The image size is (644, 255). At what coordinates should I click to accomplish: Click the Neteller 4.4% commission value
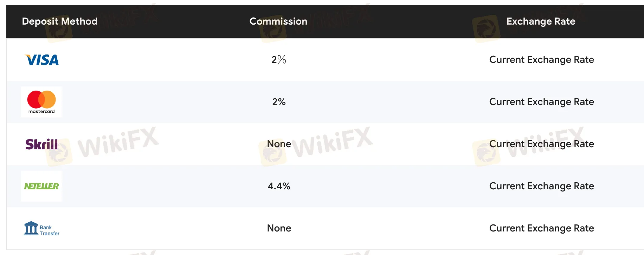[279, 186]
